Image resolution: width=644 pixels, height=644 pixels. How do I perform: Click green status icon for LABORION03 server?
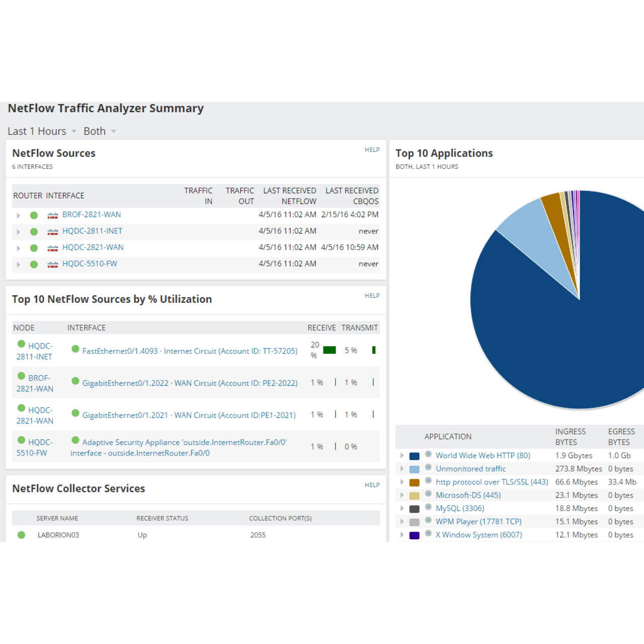pyautogui.click(x=21, y=535)
